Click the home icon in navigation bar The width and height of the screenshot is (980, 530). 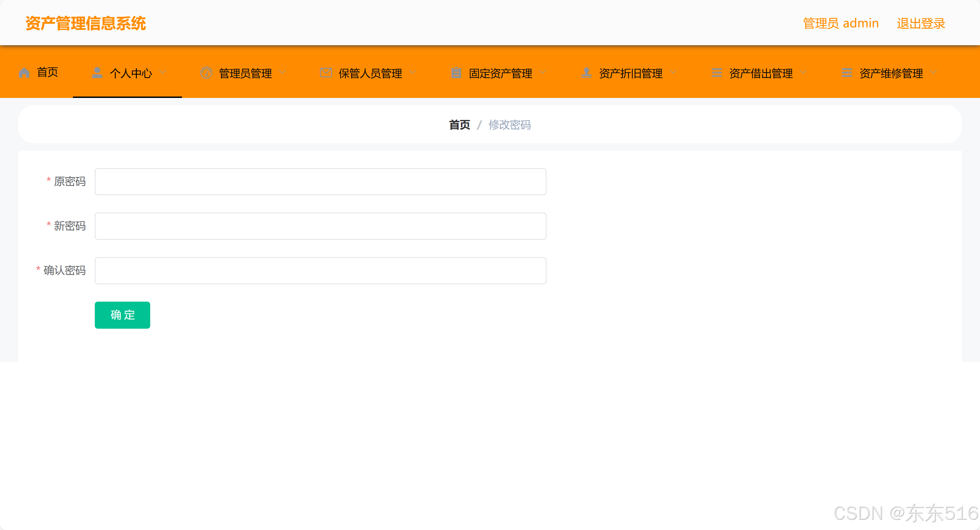(24, 72)
